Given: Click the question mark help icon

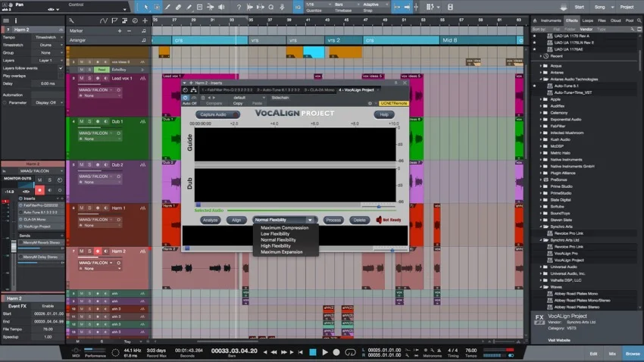Looking at the screenshot, I should pos(239,7).
